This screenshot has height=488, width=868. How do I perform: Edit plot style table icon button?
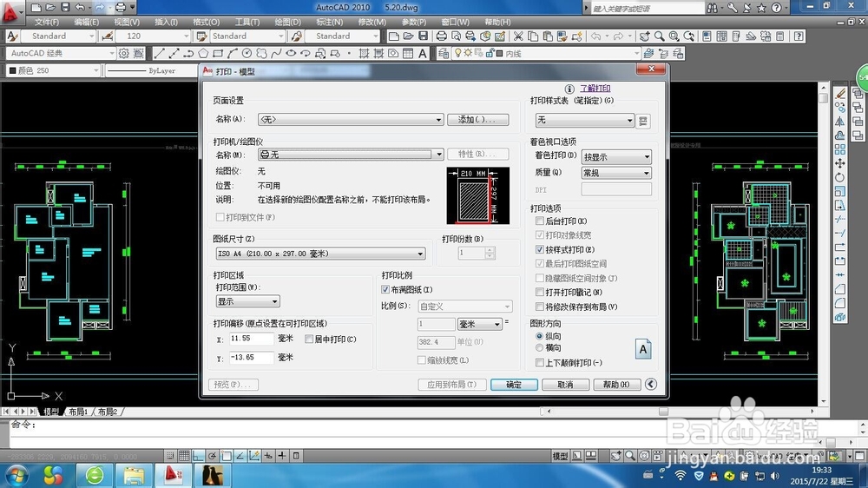pyautogui.click(x=642, y=121)
